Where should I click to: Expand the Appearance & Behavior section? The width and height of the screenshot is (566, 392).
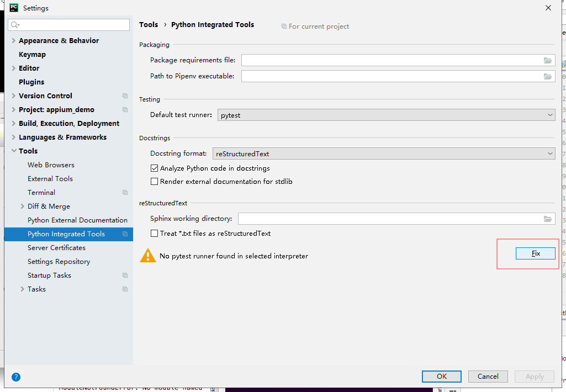14,41
